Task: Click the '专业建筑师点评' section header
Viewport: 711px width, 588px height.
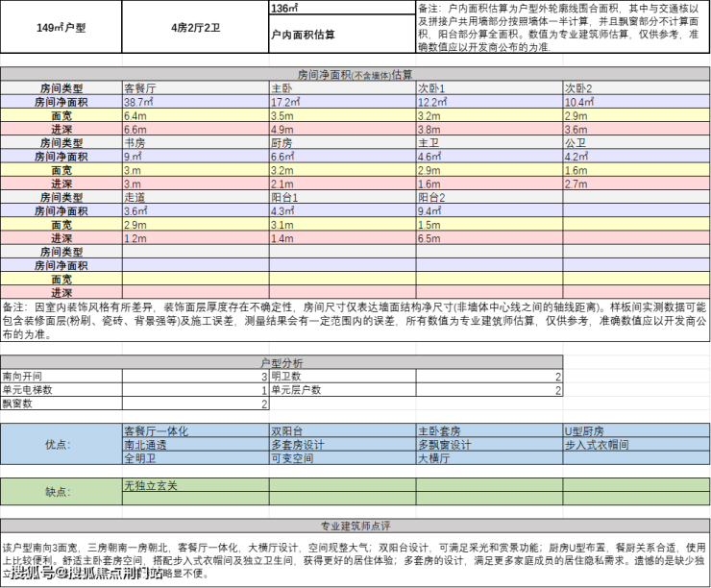Action: (355, 526)
